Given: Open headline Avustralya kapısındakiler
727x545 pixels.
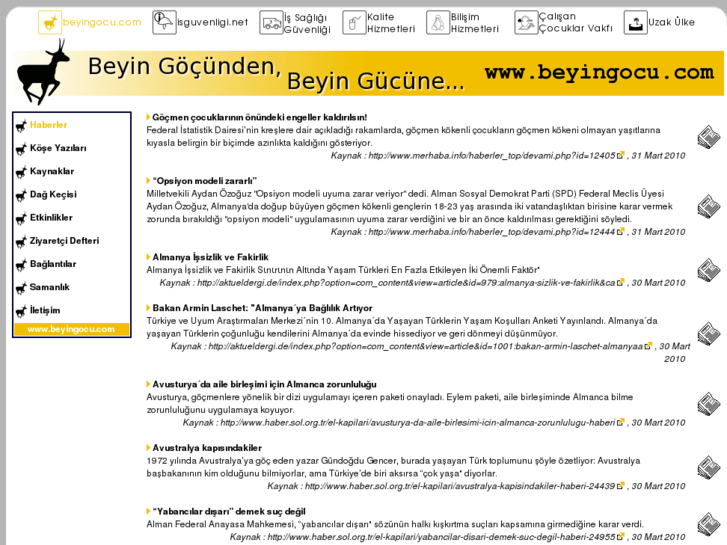Looking at the screenshot, I should click(207, 448).
